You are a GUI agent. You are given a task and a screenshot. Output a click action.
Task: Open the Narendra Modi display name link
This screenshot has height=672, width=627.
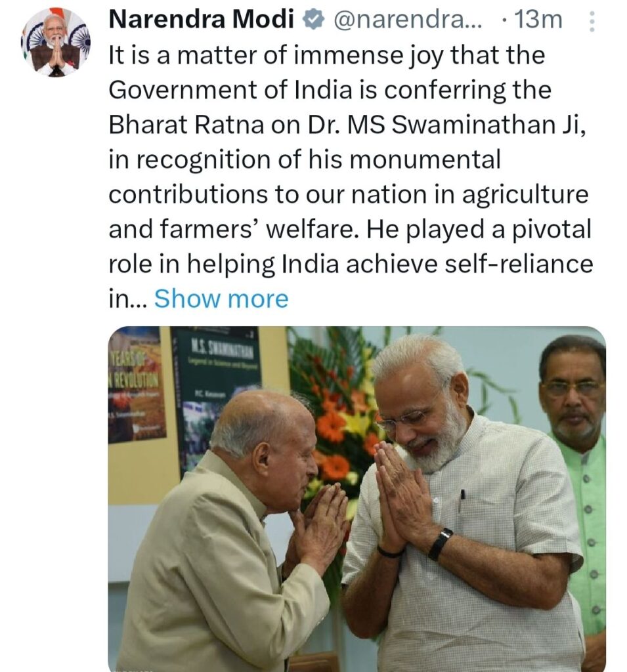[202, 20]
